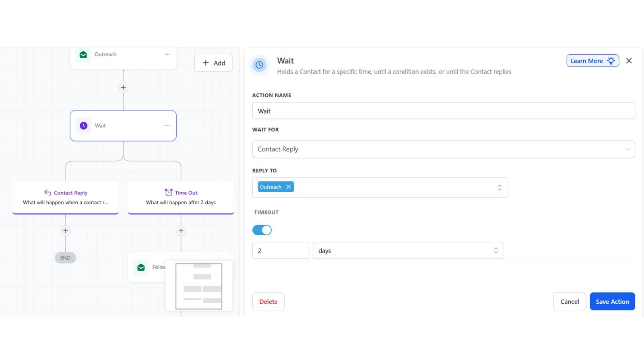Image resolution: width=644 pixels, height=362 pixels.
Task: Save the action with Save Action button
Action: coord(612,301)
